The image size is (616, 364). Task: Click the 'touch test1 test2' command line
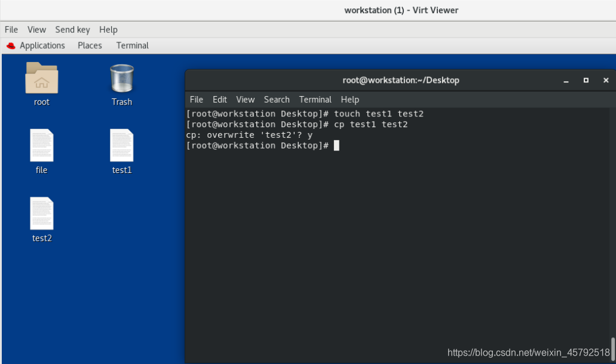click(x=305, y=114)
